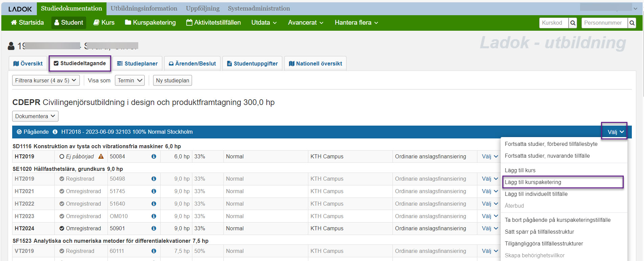Select Fortsatta studier, nuvarande tillfälle
644x261 pixels.
click(547, 156)
